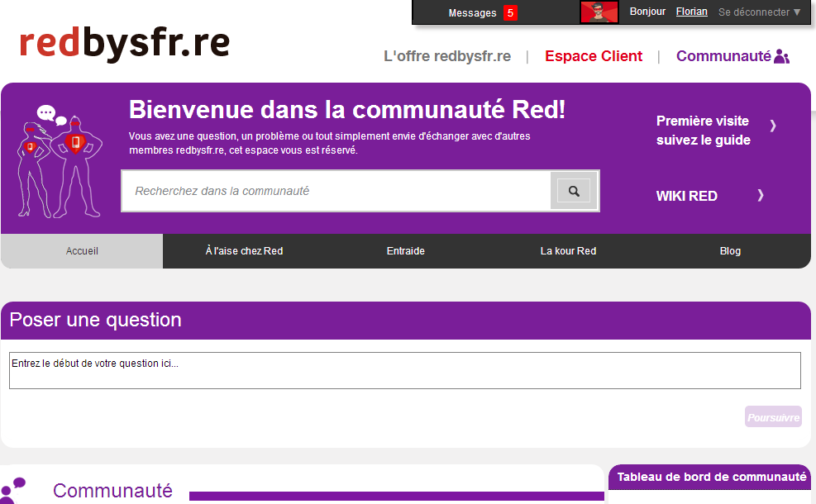Open the Entraide tab
The height and width of the screenshot is (504, 816).
pyautogui.click(x=406, y=250)
